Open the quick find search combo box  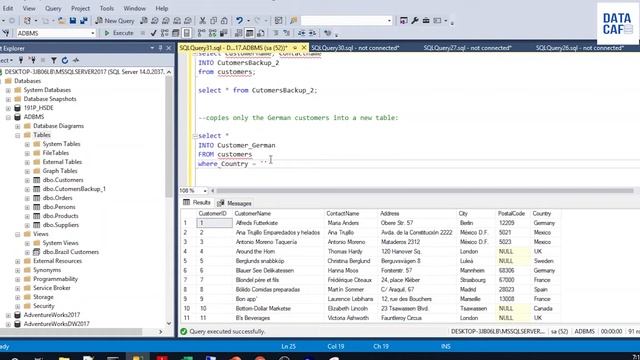pos(347,20)
